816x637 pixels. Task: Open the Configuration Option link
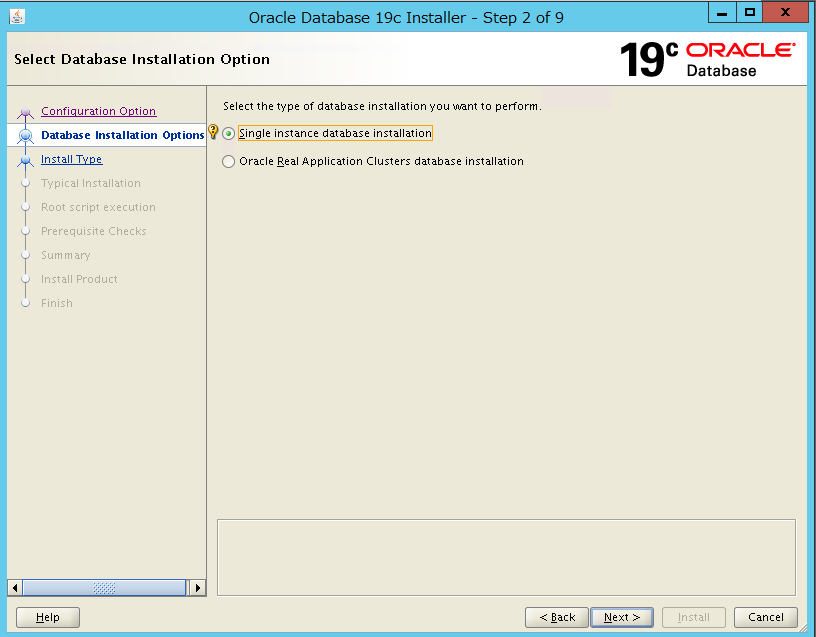tap(98, 111)
